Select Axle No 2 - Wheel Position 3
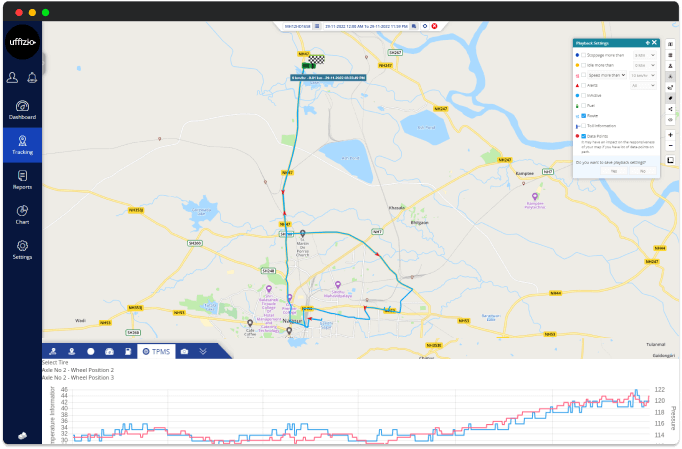This screenshot has width=682, height=449. pyautogui.click(x=78, y=378)
